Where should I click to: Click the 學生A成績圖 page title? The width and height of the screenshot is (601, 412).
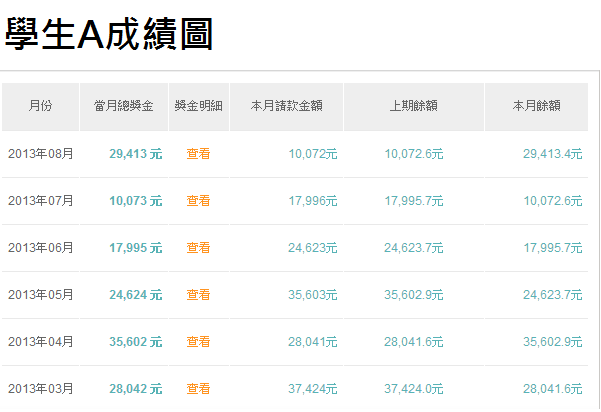point(109,34)
